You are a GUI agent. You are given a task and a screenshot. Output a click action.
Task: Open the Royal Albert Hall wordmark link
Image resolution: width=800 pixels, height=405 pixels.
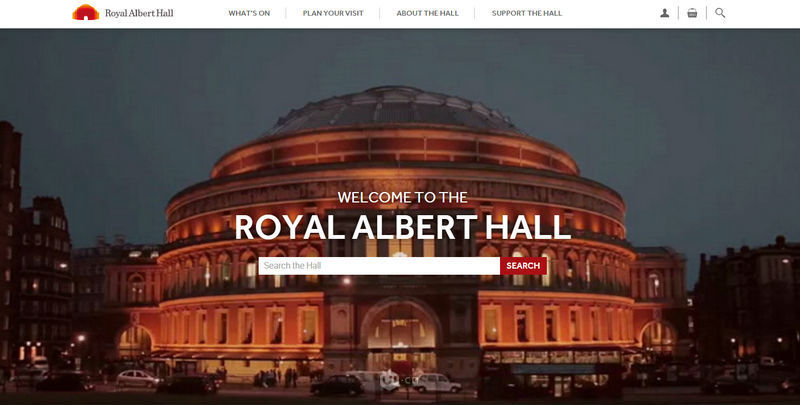(139, 13)
